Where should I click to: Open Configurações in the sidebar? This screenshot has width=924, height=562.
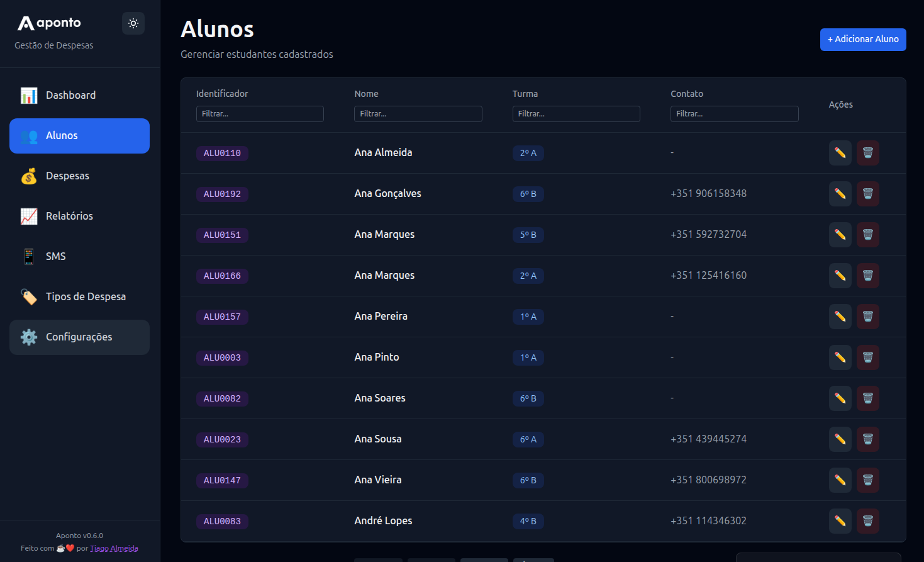pyautogui.click(x=79, y=337)
